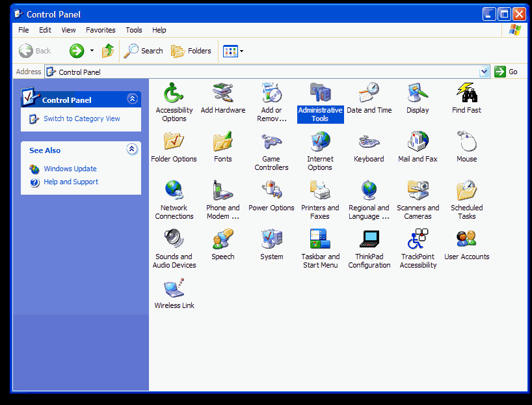Screen dimensions: 532x405
Task: Click the Search toolbar button
Action: (x=143, y=51)
